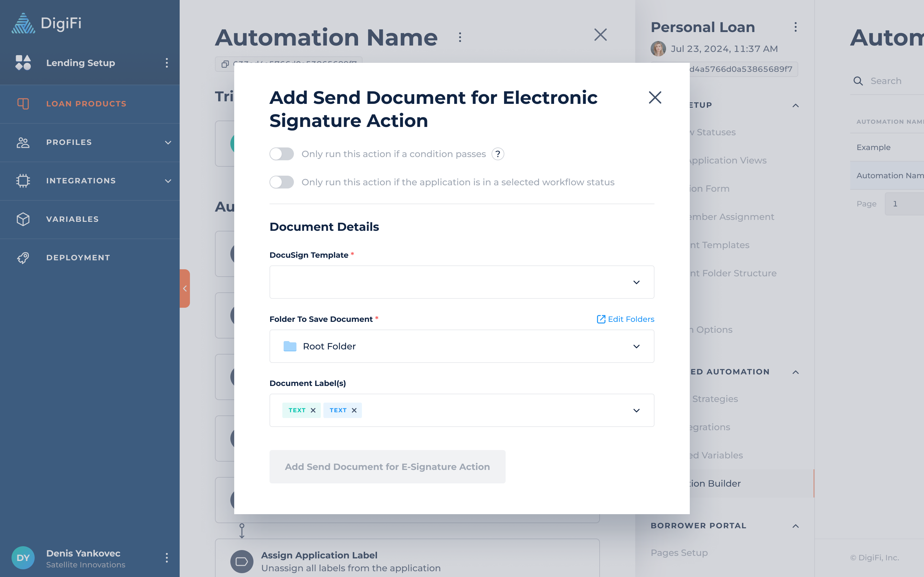Enable 'Only run this action if a condition passes'

tap(281, 154)
